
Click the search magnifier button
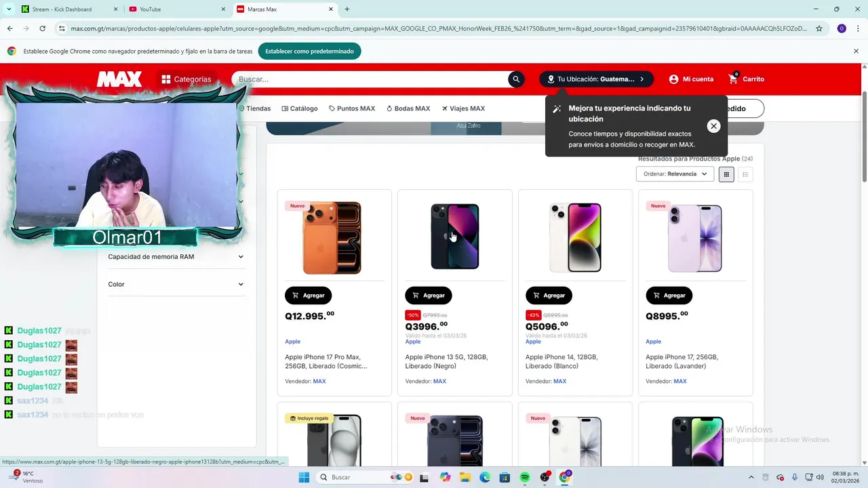pyautogui.click(x=516, y=79)
